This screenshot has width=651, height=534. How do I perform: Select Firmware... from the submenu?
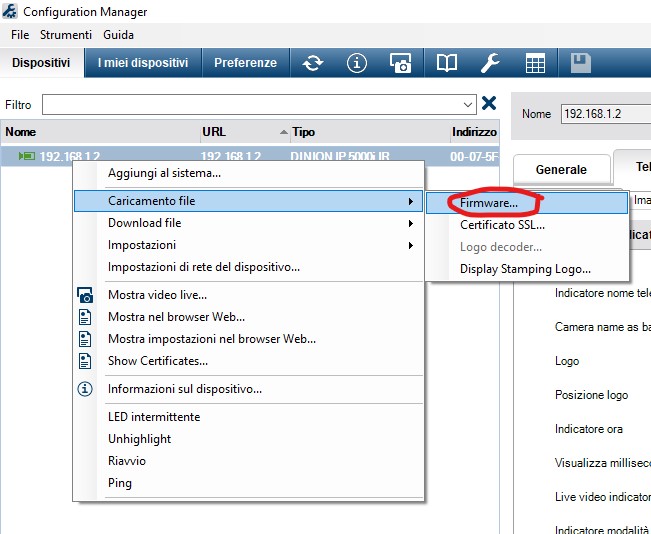click(489, 202)
